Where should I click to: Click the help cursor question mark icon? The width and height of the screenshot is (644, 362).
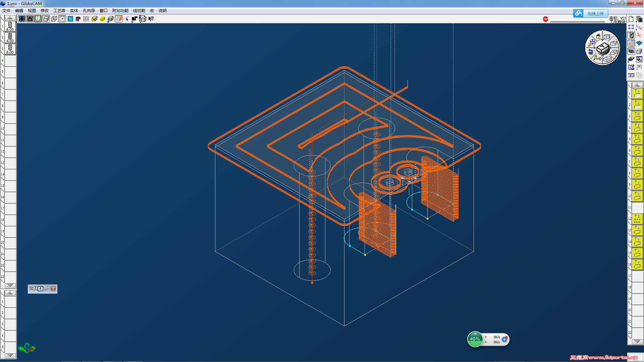[x=151, y=19]
